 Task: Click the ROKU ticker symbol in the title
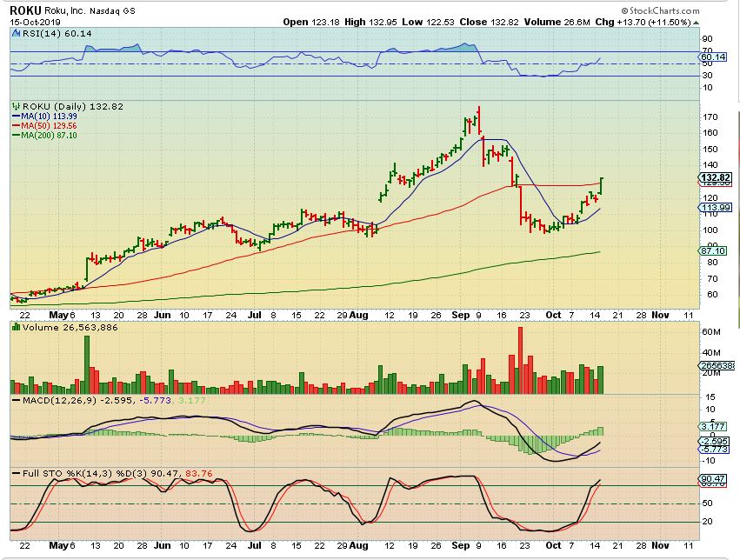click(x=25, y=10)
